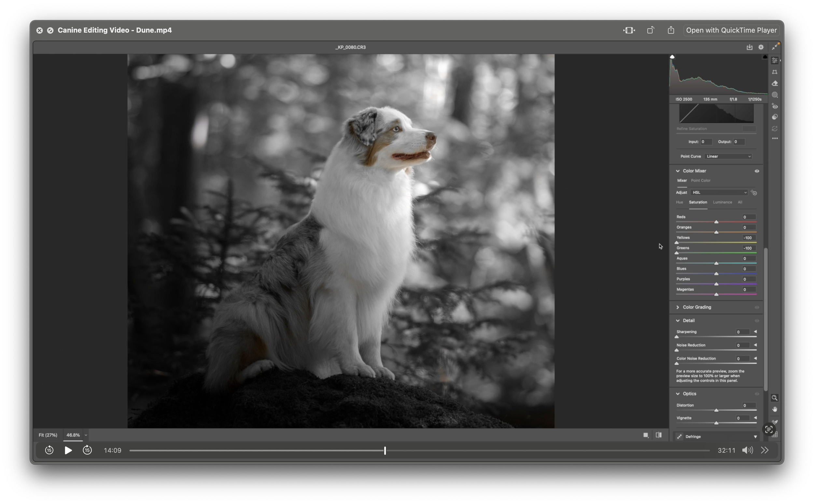Select the Healing eraser tool icon
This screenshot has height=504, width=814.
pos(775,83)
